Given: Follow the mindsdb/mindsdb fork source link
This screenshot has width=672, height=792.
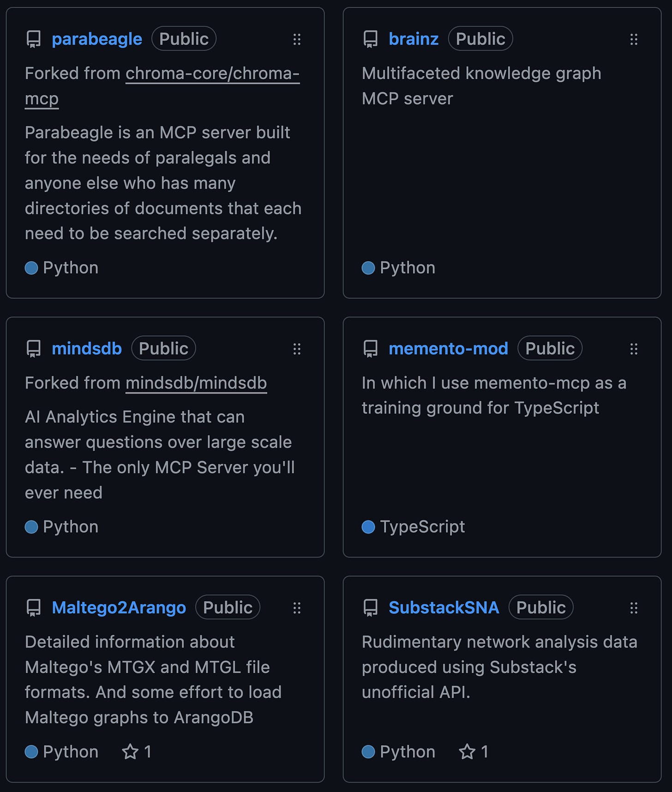Looking at the screenshot, I should click(196, 383).
